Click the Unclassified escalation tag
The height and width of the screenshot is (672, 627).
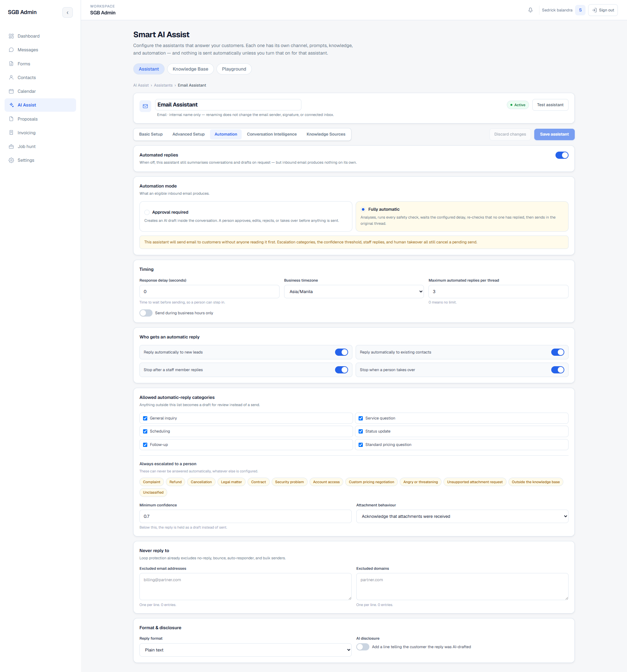pyautogui.click(x=153, y=493)
